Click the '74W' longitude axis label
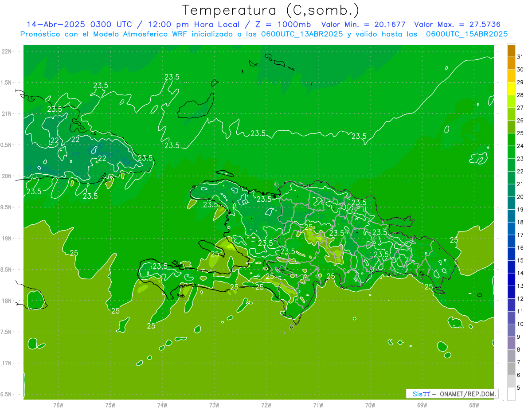 (x=162, y=405)
